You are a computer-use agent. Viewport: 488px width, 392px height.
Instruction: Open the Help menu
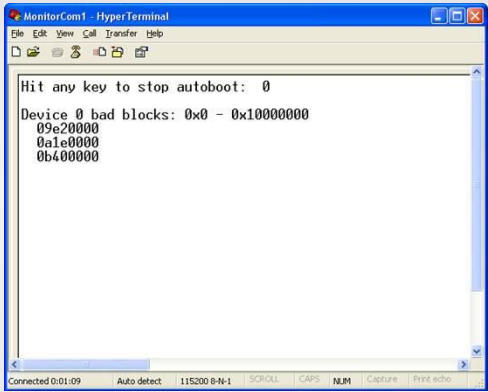(x=155, y=34)
